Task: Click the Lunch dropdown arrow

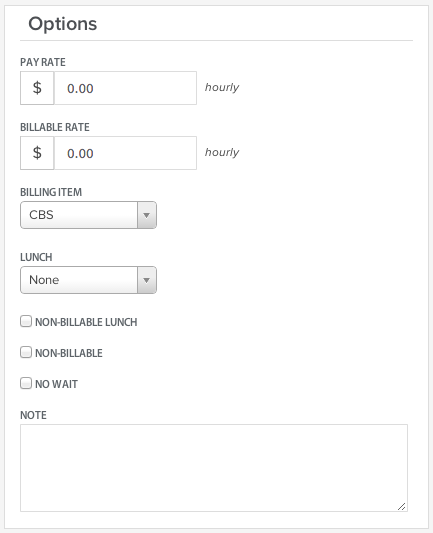Action: pos(147,280)
